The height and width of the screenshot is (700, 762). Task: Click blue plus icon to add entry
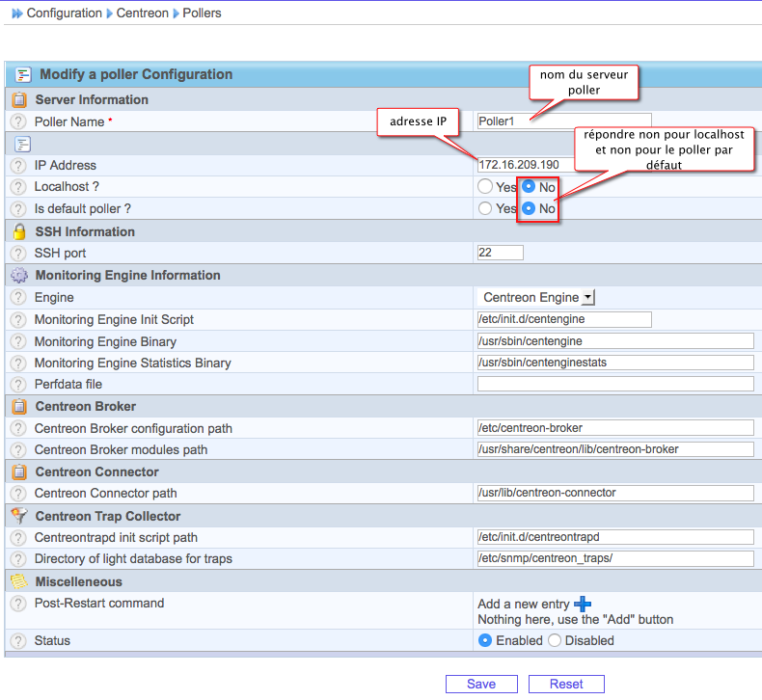point(583,604)
